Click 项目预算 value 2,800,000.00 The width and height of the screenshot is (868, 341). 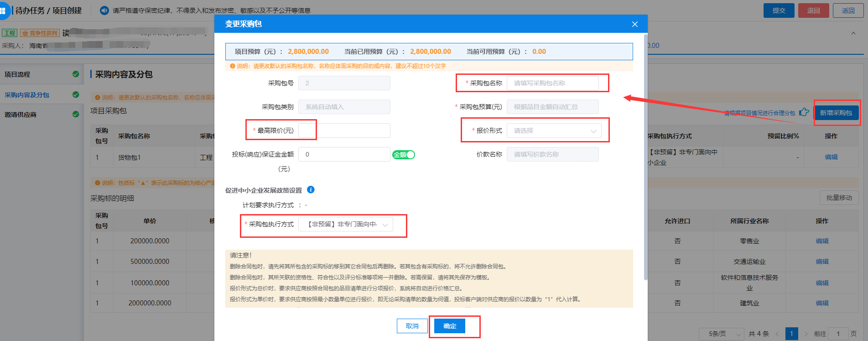pyautogui.click(x=308, y=52)
